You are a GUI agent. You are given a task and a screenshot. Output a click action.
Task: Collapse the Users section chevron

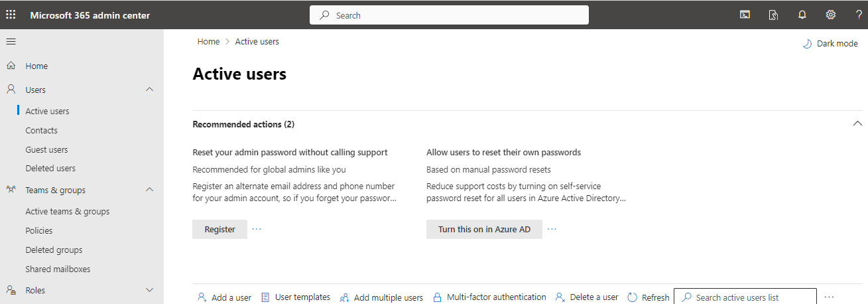coord(149,90)
